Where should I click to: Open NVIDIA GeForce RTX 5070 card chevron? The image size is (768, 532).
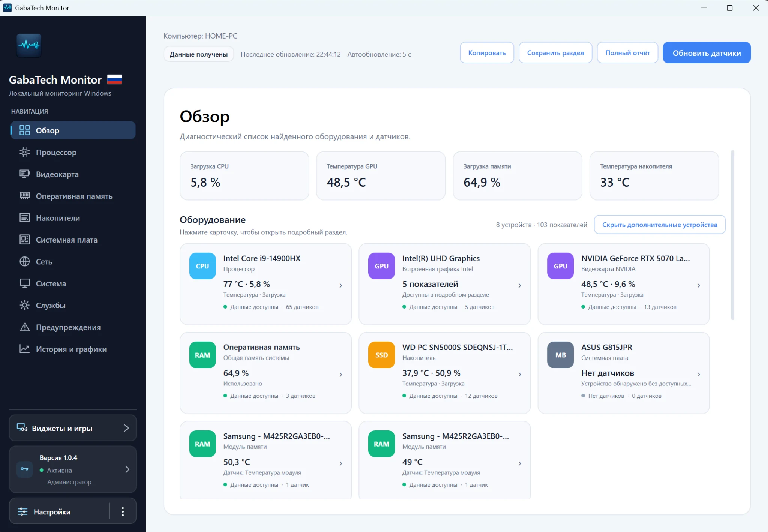tap(699, 286)
